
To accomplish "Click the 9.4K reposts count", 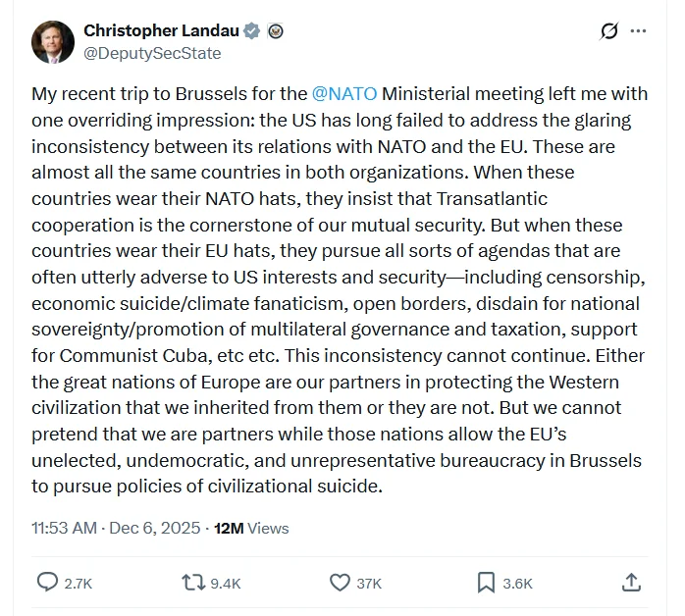I will tap(225, 584).
